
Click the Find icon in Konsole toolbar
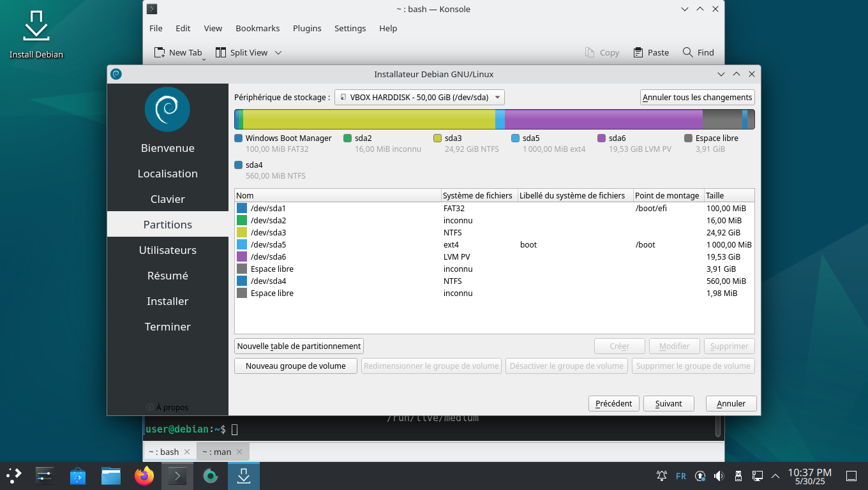687,52
